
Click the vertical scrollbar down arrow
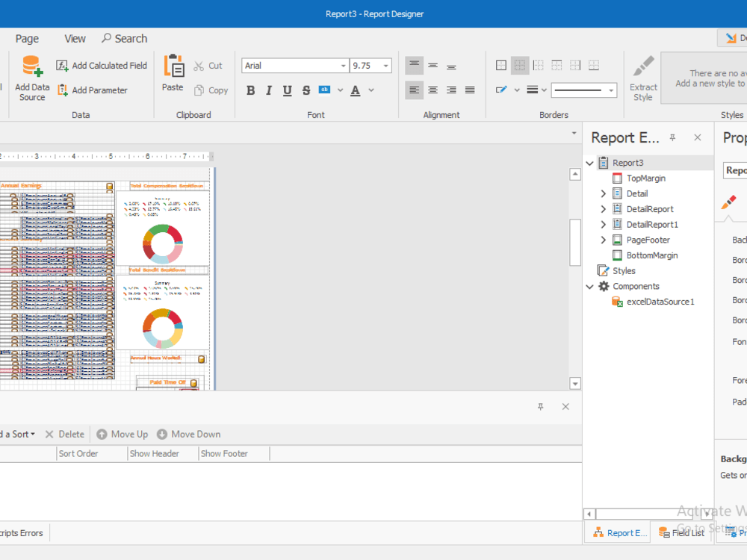[x=575, y=382]
